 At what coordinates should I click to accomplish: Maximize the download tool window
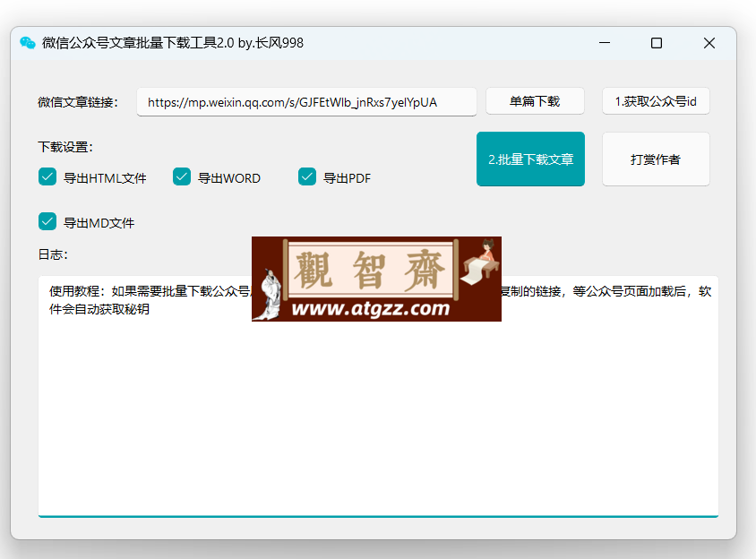pyautogui.click(x=657, y=43)
